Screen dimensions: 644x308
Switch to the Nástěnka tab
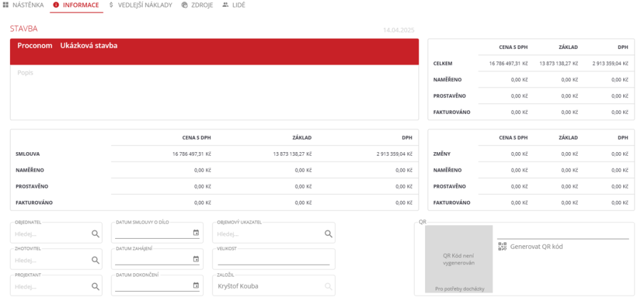point(23,5)
